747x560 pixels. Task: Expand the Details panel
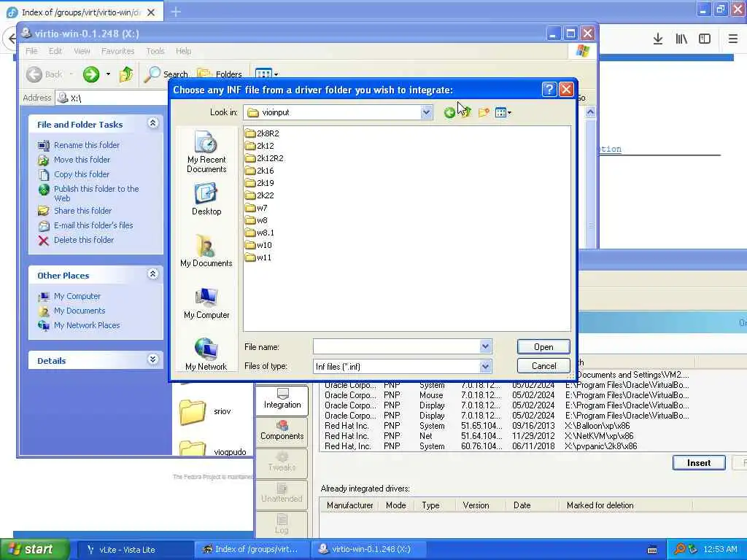152,359
